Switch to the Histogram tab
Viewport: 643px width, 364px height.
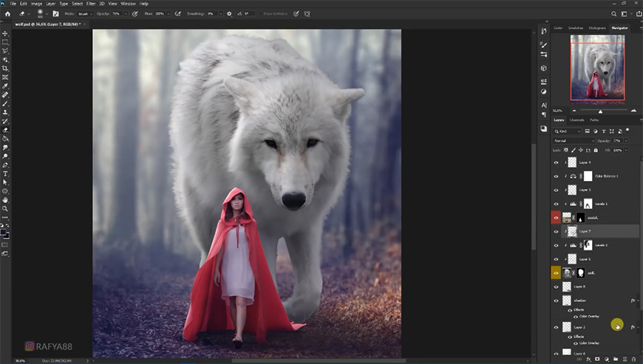coord(597,28)
